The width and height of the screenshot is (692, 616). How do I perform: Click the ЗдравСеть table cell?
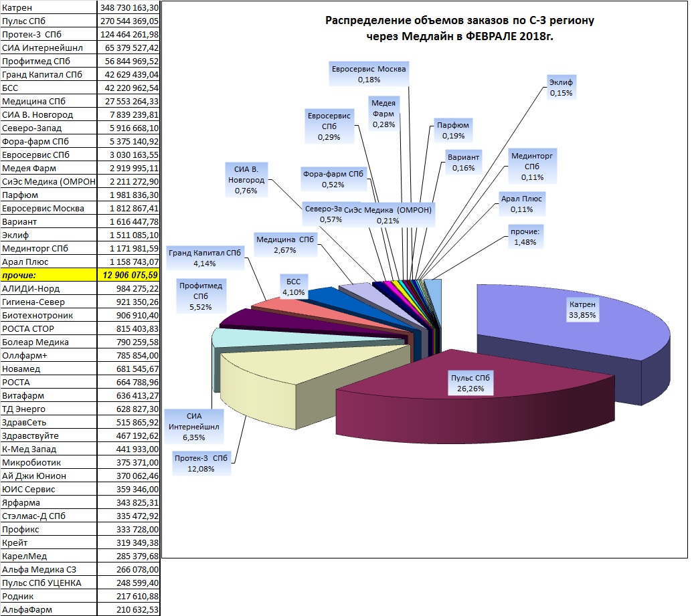click(48, 423)
